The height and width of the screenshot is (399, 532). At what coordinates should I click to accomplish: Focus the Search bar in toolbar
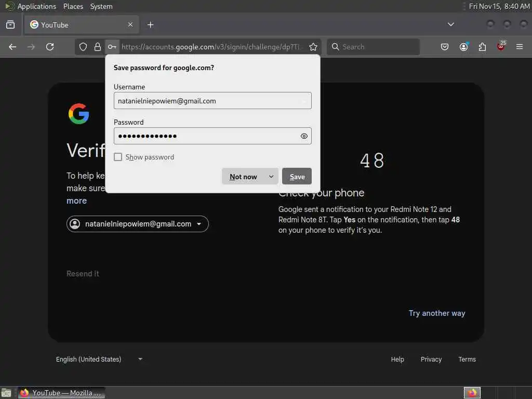pyautogui.click(x=373, y=47)
